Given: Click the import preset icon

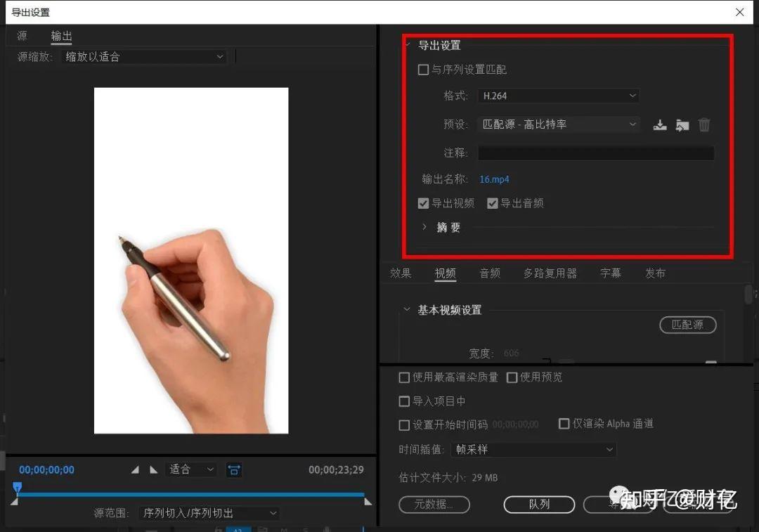Looking at the screenshot, I should pos(682,125).
